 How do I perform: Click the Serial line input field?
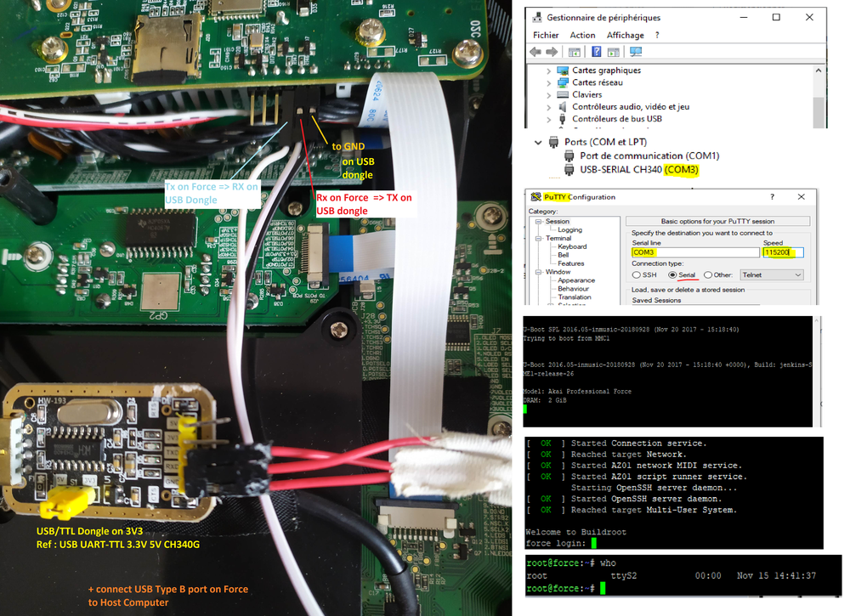pos(694,252)
